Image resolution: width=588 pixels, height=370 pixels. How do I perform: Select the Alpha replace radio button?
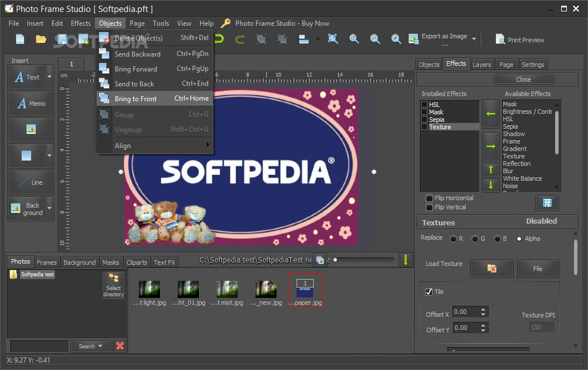click(519, 238)
